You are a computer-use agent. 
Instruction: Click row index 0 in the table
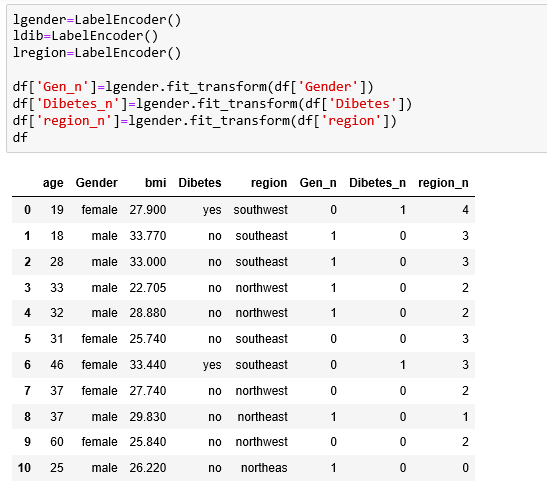pyautogui.click(x=28, y=210)
